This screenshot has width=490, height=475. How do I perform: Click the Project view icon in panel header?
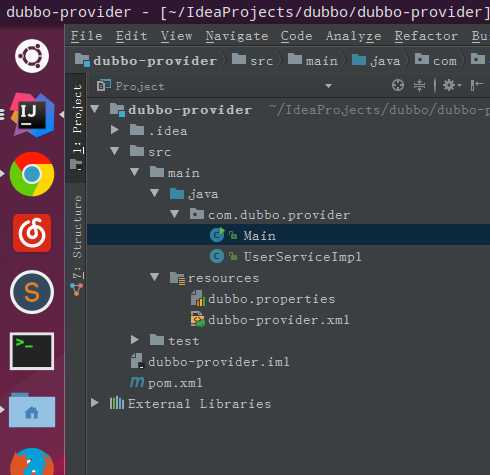click(104, 86)
